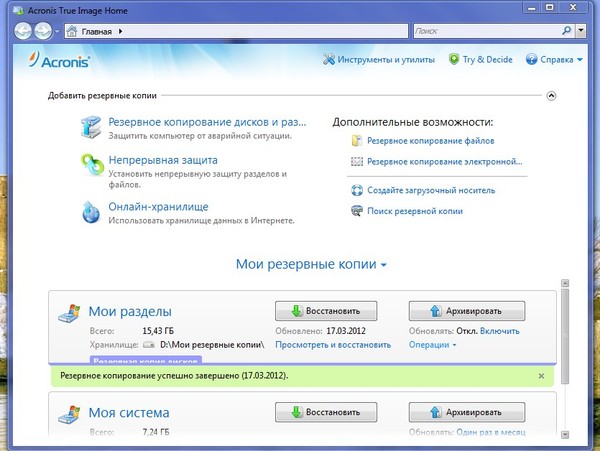Click the file backup folder icon
Screen dimensions: 600x451
pyautogui.click(x=357, y=141)
